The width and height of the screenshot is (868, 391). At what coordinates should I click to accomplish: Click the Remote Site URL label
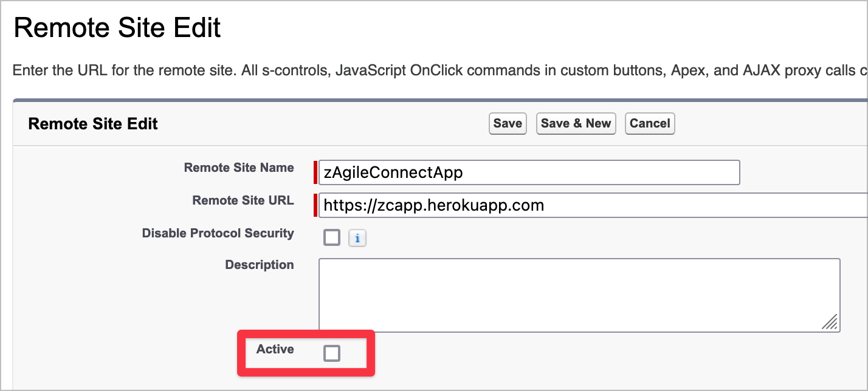click(243, 201)
